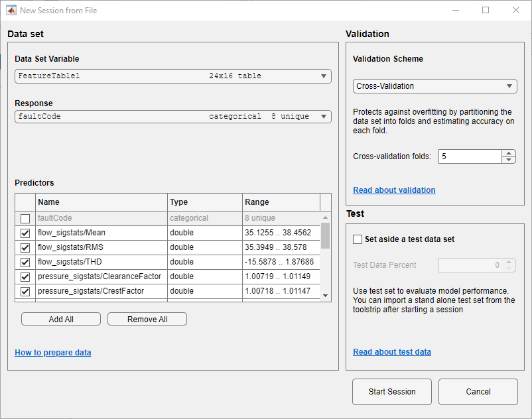This screenshot has width=532, height=419.
Task: Click the cross-validation folds input field
Action: pyautogui.click(x=470, y=156)
